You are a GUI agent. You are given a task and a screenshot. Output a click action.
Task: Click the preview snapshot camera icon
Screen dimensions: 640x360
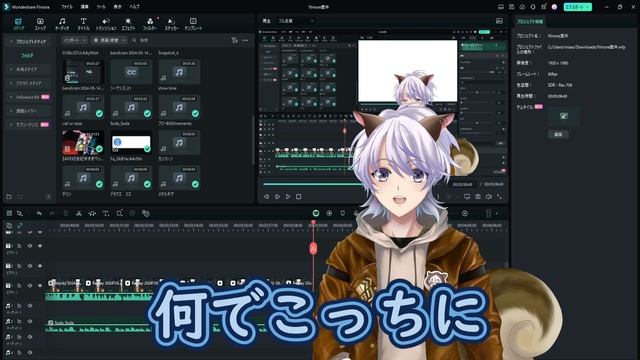point(478,197)
